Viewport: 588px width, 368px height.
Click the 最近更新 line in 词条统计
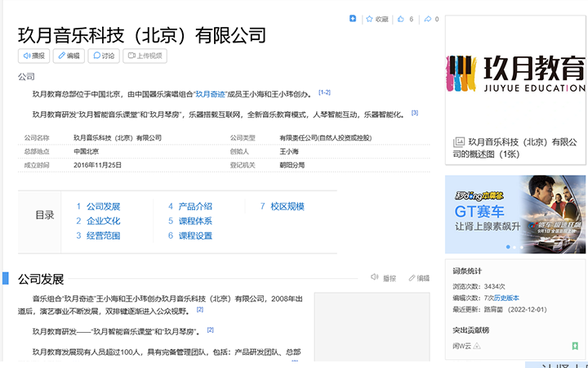coord(500,309)
